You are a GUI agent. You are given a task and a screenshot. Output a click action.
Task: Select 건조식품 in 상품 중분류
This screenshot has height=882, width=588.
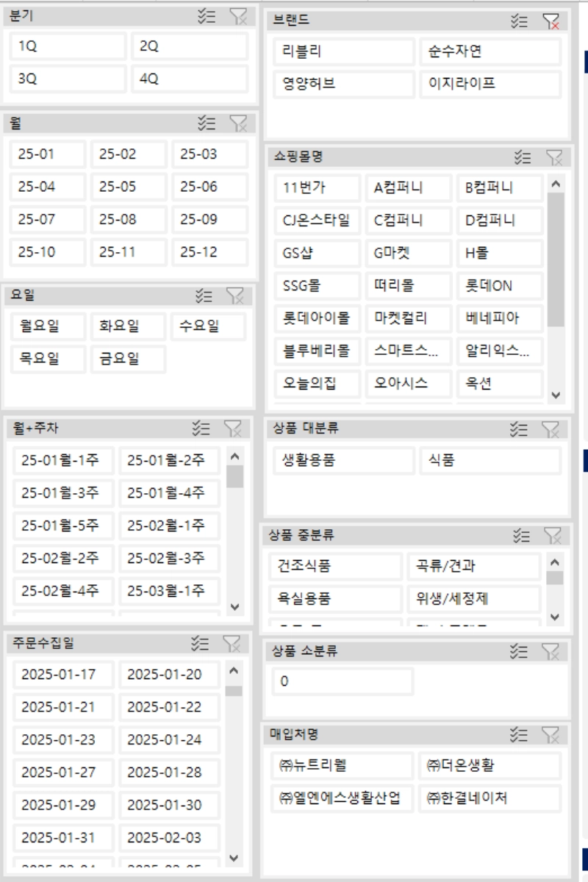(x=335, y=567)
